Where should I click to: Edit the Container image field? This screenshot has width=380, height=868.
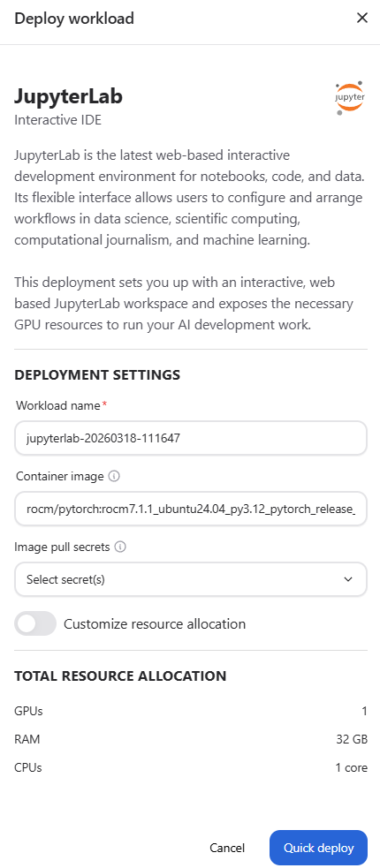(191, 509)
